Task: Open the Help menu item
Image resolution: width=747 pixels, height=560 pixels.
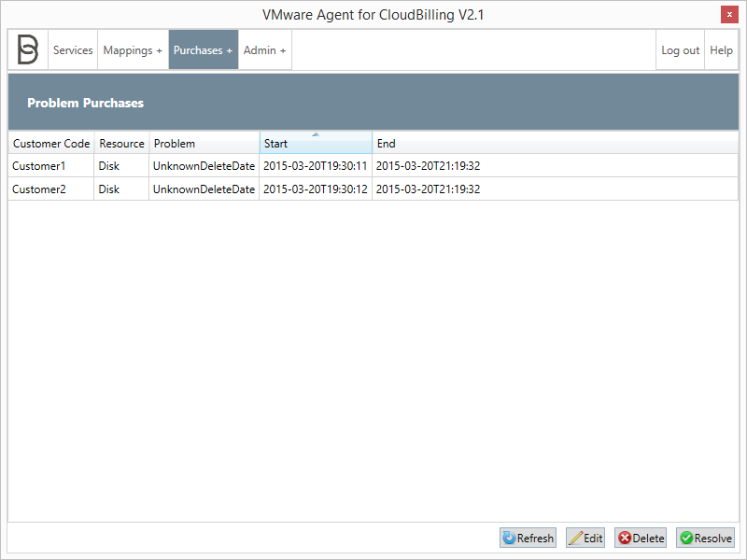Action: pos(721,49)
